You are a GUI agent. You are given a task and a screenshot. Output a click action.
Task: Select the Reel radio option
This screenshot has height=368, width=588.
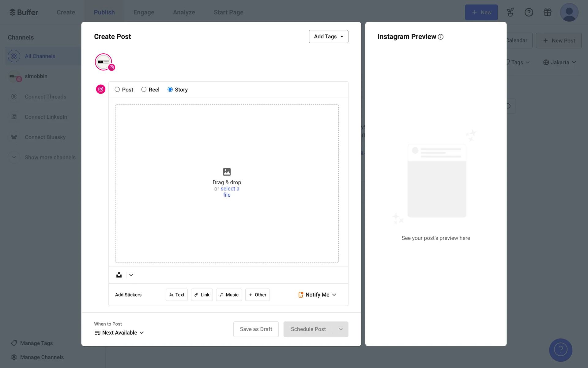[x=144, y=90]
